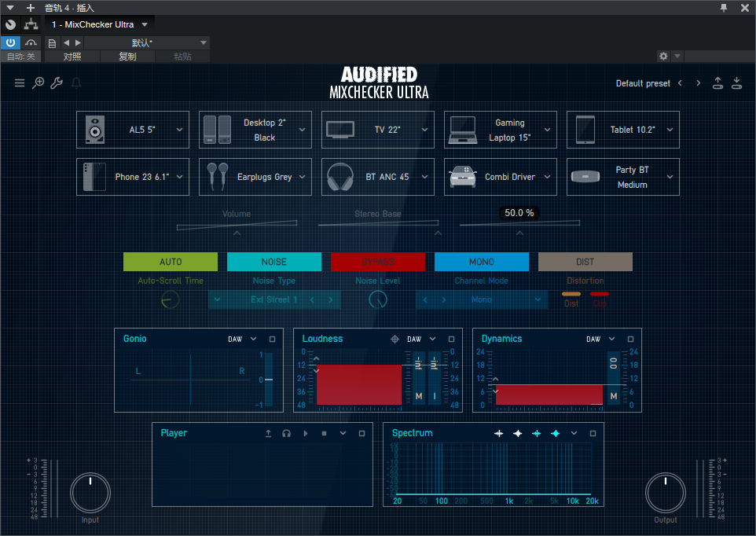Viewport: 756px width, 536px height.
Task: Toggle the BYPASS button
Action: click(377, 262)
